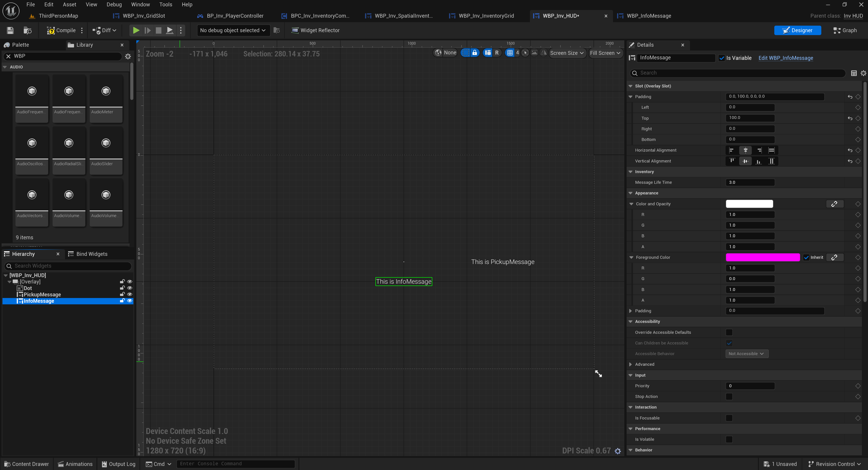This screenshot has height=470, width=868.
Task: Switch to the WBP_InfoMessage tab
Action: click(648, 16)
